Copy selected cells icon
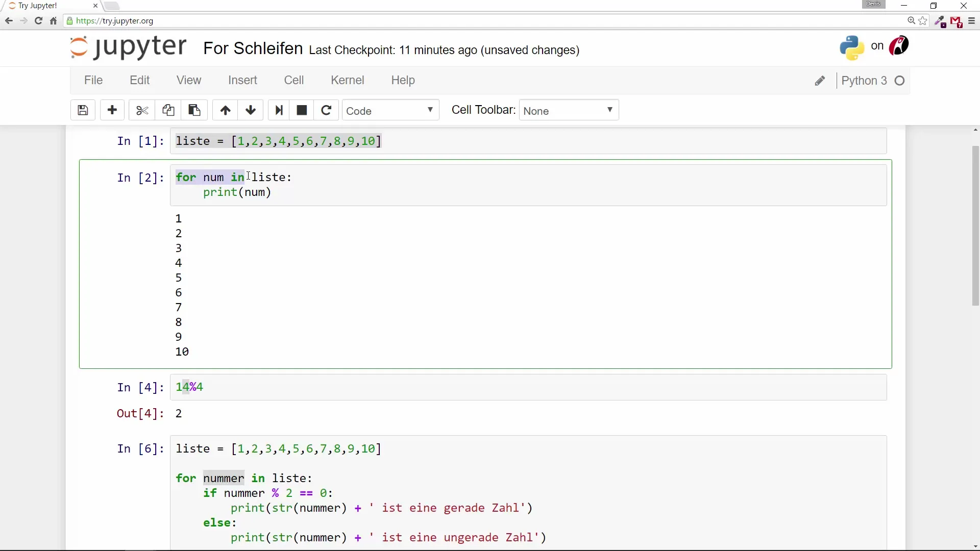The image size is (980, 551). 168,110
